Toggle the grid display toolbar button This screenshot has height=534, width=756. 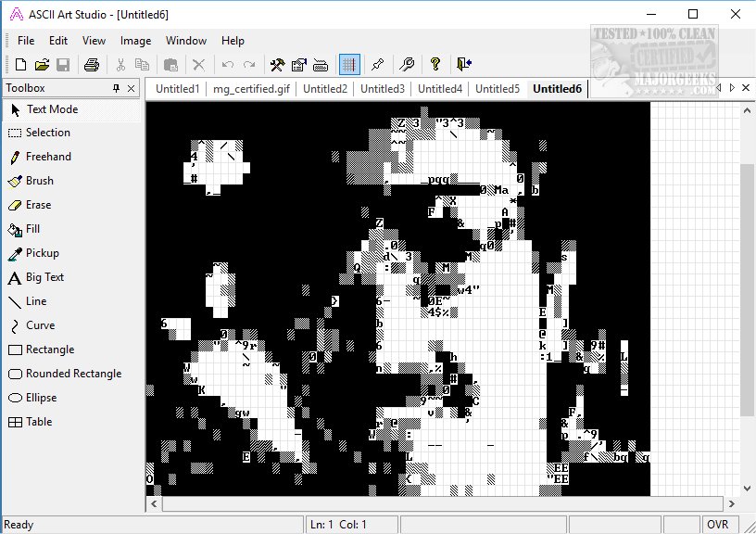click(349, 64)
